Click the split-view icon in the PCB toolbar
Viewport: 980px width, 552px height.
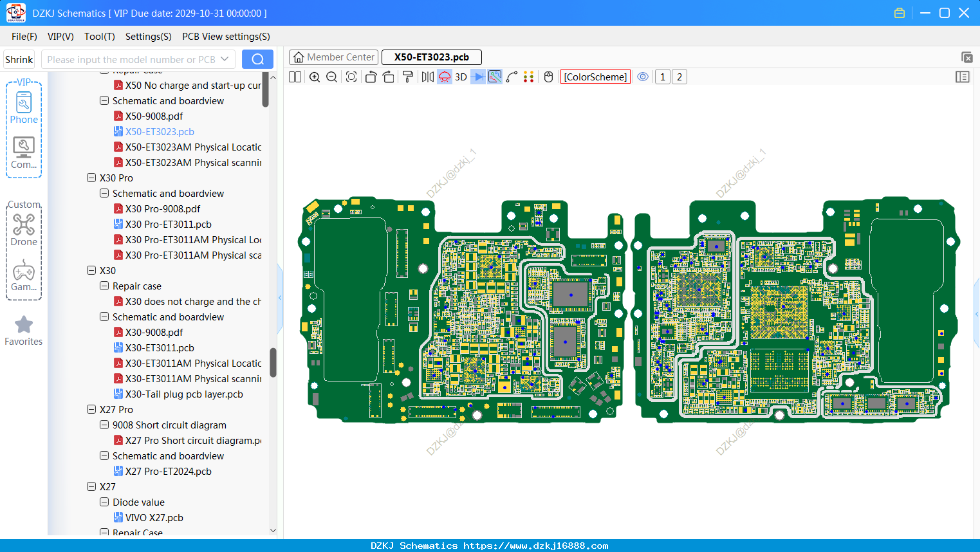pos(295,77)
